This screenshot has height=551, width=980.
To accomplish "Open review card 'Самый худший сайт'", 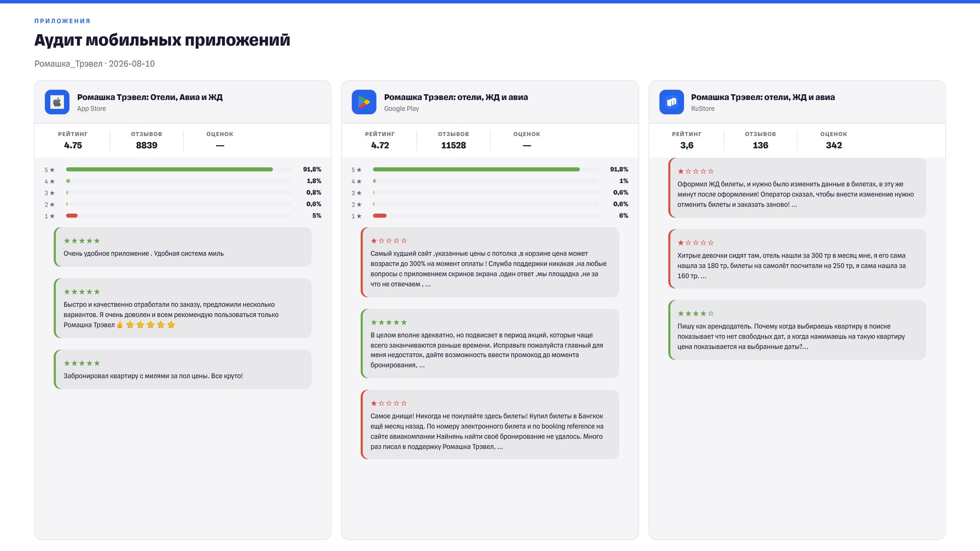I will pos(490,262).
